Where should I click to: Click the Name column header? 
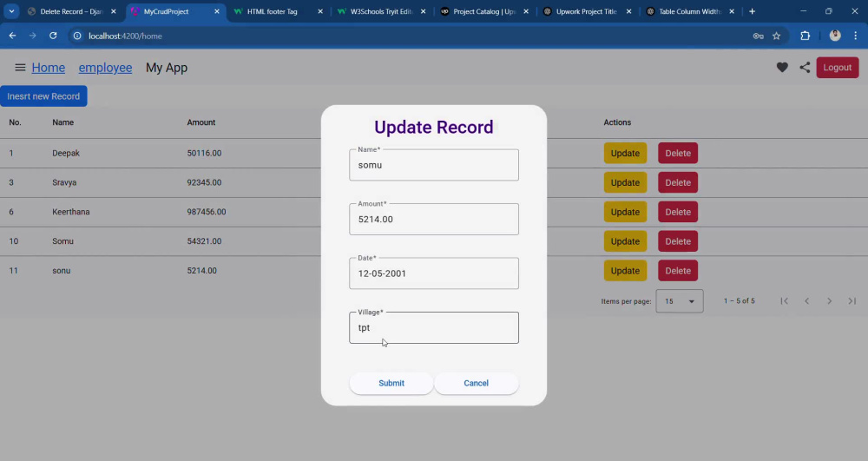pyautogui.click(x=63, y=122)
